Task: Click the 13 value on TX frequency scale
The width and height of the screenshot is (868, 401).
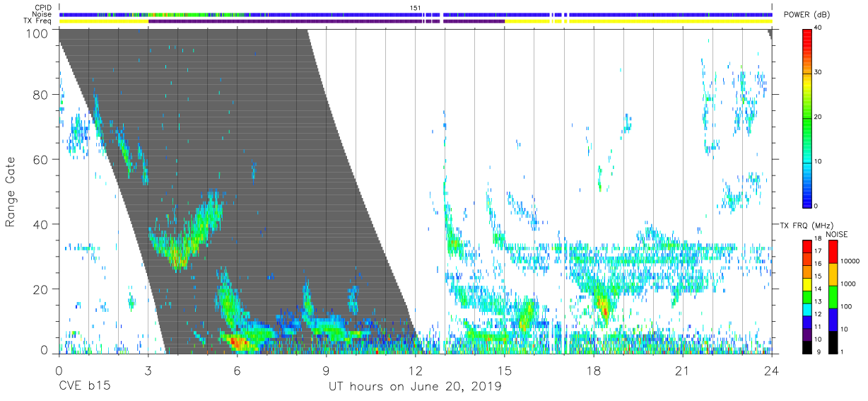Action: pos(818,301)
